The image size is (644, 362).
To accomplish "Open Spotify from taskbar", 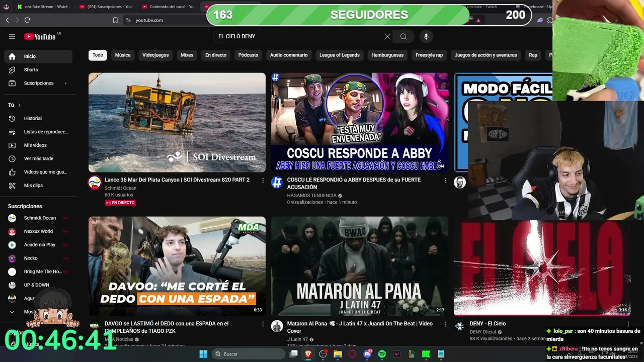I will coord(382,354).
